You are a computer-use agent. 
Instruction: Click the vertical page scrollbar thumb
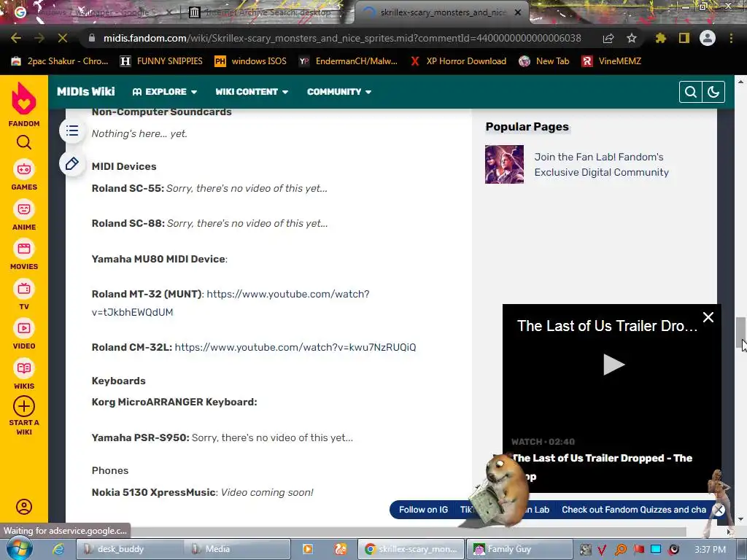[741, 332]
